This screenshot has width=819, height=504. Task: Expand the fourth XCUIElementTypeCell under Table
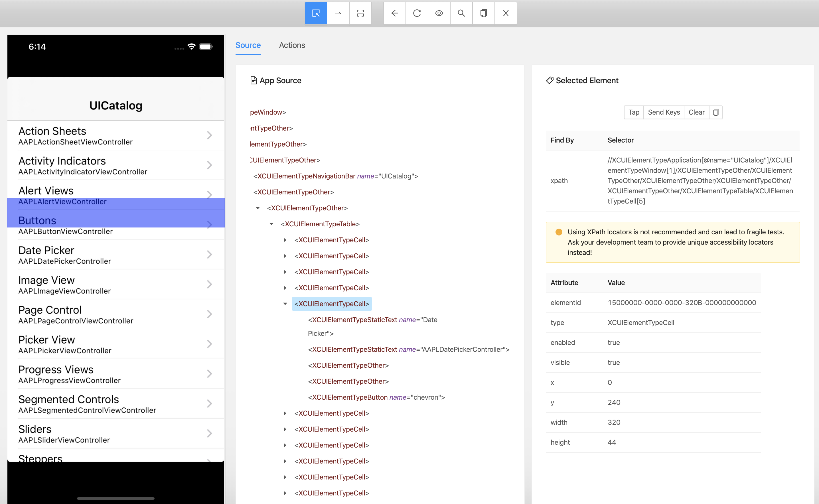pyautogui.click(x=285, y=288)
